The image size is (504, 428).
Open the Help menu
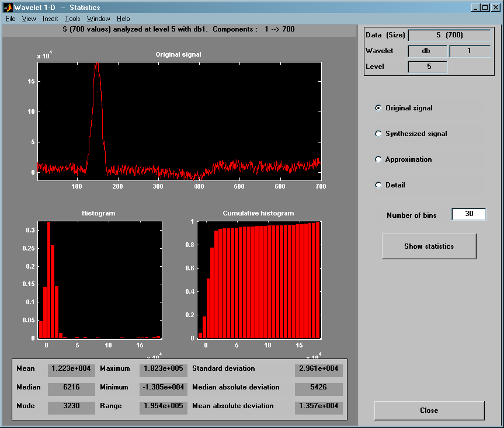[123, 19]
